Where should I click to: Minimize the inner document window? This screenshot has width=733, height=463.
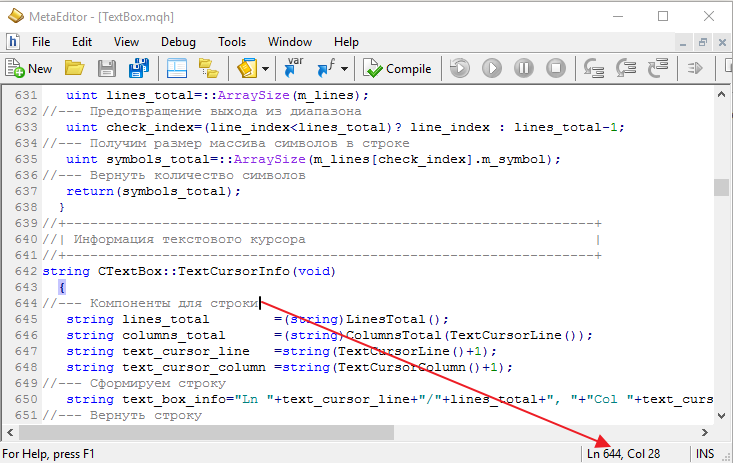point(683,43)
